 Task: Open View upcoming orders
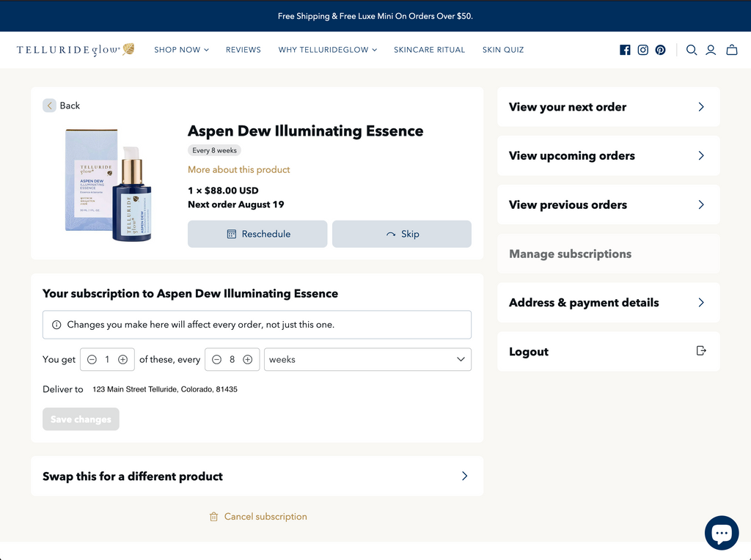coord(608,155)
